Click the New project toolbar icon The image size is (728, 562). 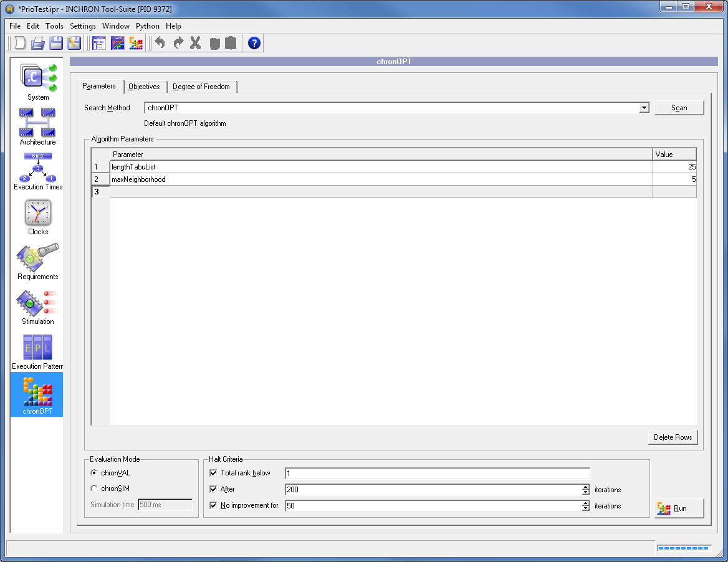20,43
